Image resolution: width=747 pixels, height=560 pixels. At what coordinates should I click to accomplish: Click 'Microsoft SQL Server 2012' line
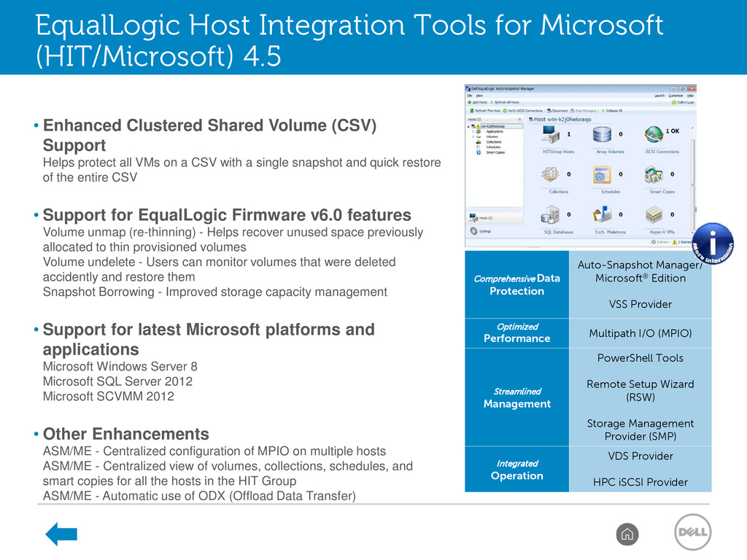click(117, 381)
